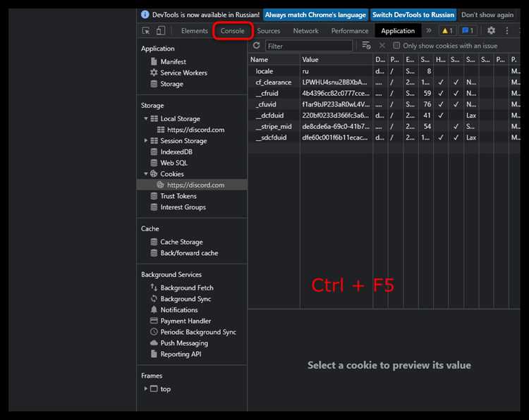This screenshot has height=420, width=529.
Task: Click Switch DevTools to Russian button
Action: coord(413,15)
